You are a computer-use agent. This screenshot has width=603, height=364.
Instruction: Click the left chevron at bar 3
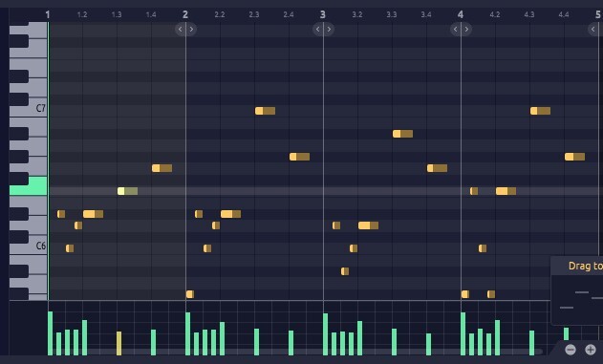(x=318, y=30)
